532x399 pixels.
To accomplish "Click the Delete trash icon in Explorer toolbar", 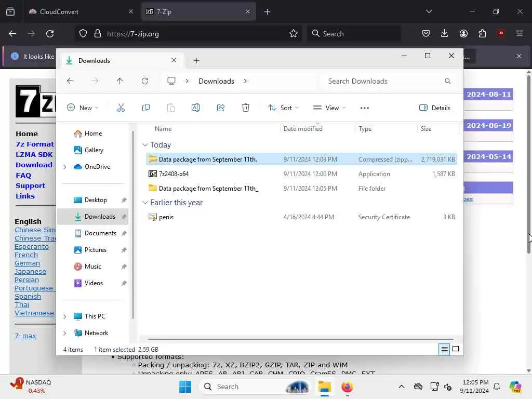I will [246, 108].
